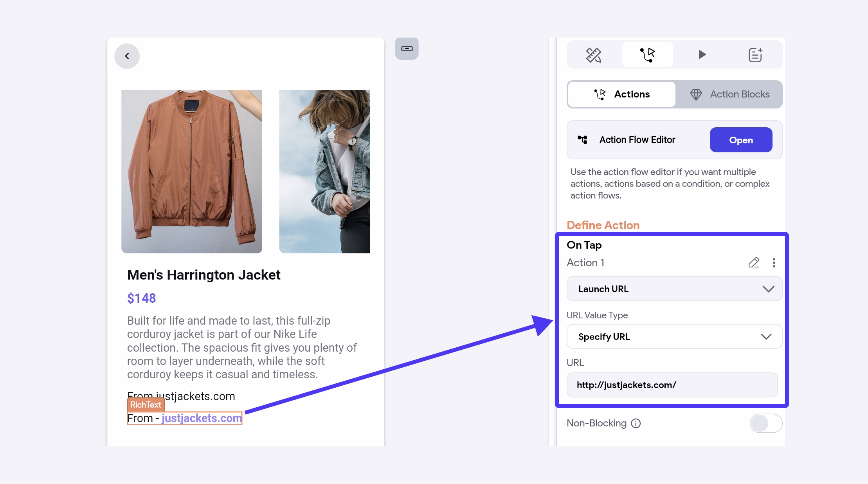868x484 pixels.
Task: Open the Animations play tab icon
Action: click(x=702, y=54)
